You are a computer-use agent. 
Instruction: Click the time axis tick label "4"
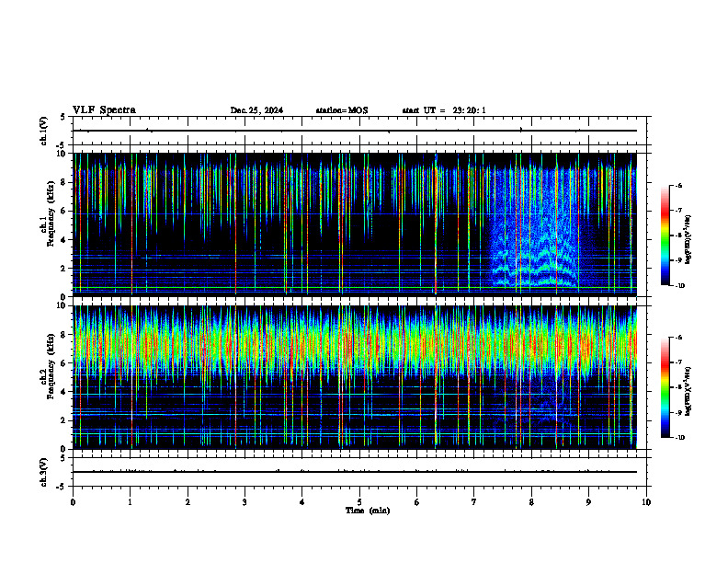tap(301, 502)
